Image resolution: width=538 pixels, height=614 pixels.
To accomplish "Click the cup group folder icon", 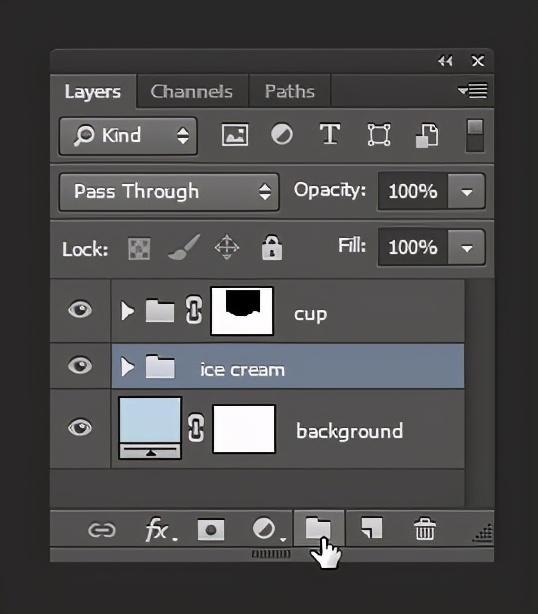I will tap(160, 311).
